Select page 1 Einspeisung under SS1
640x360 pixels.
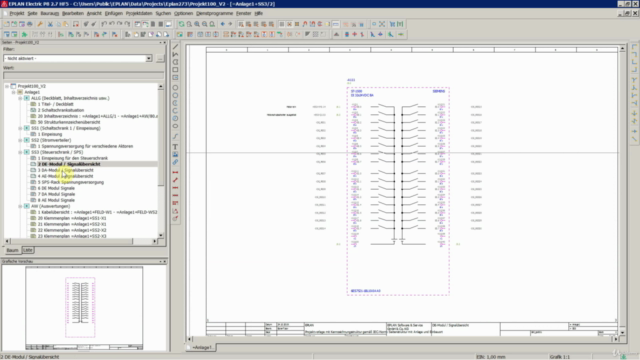(x=50, y=134)
